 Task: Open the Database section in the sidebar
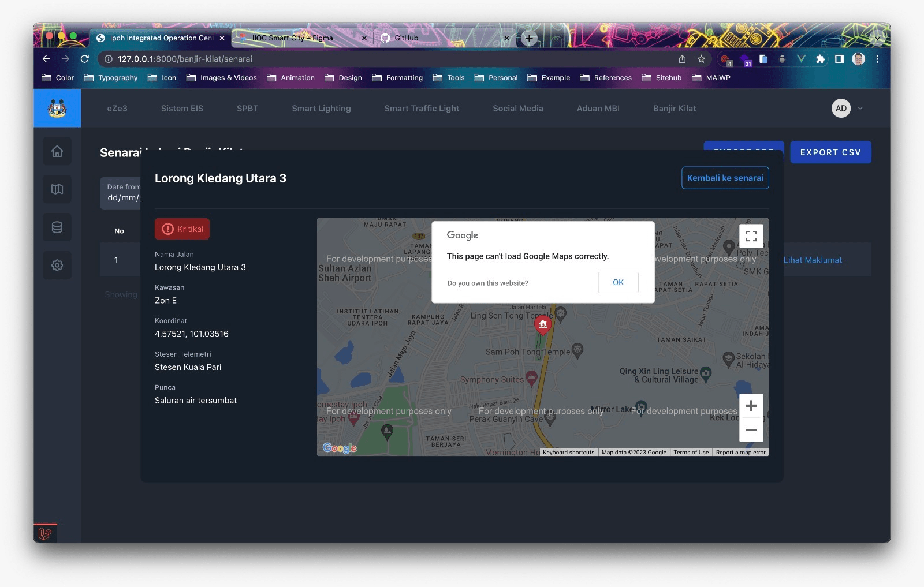[57, 227]
